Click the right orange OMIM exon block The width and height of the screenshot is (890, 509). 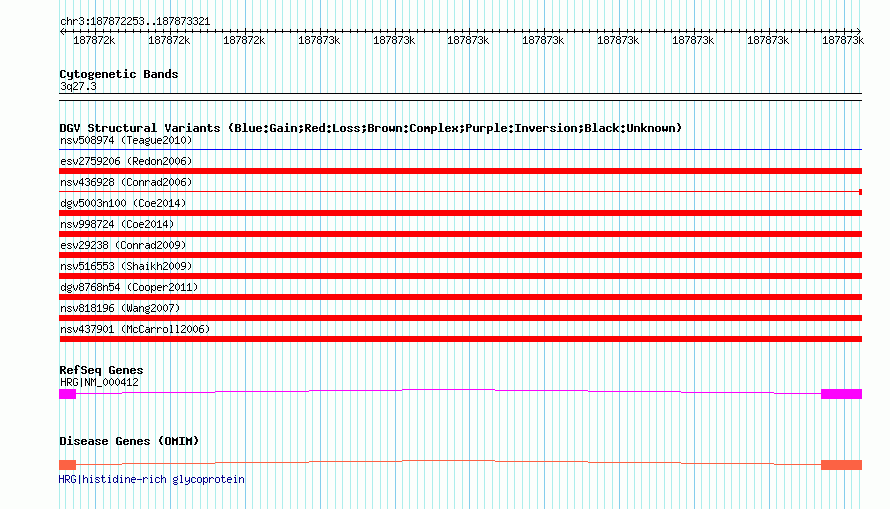pyautogui.click(x=841, y=465)
